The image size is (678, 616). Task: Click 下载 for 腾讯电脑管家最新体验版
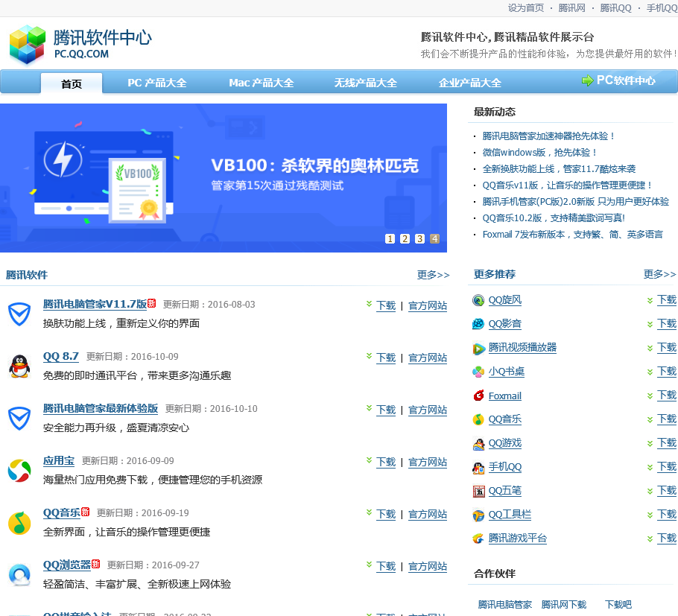(x=386, y=410)
